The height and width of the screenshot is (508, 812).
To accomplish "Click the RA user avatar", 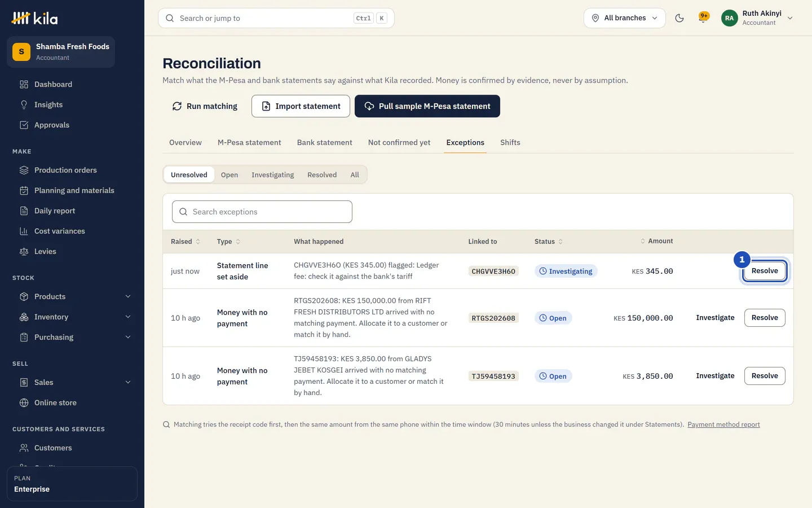I will (x=729, y=18).
